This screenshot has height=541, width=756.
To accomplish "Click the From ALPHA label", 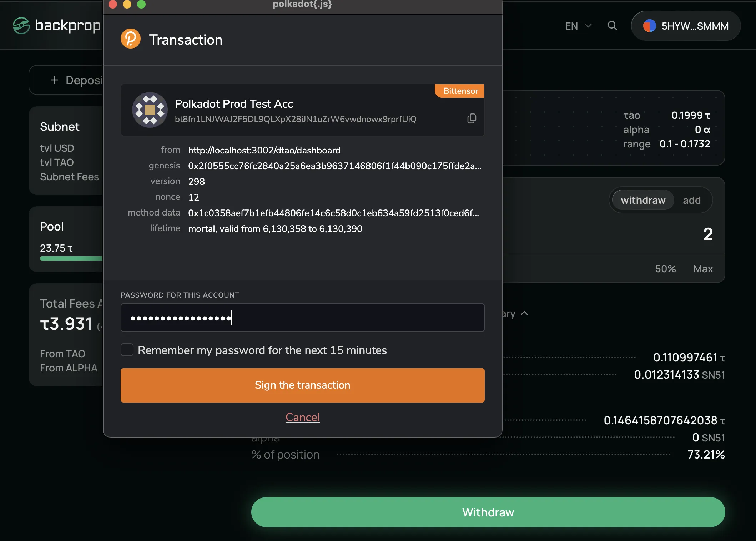I will coord(69,368).
